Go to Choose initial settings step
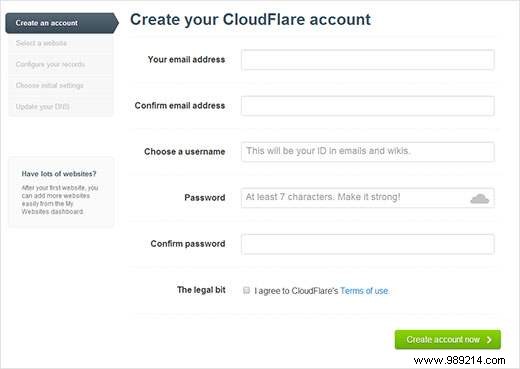The width and height of the screenshot is (520, 369). pos(61,86)
